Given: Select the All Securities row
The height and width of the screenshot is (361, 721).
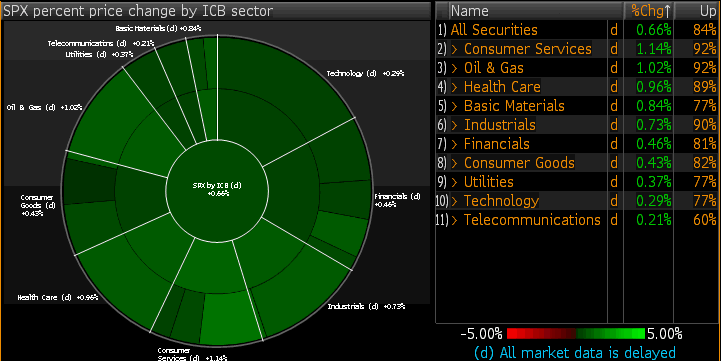Looking at the screenshot, I should [x=578, y=30].
